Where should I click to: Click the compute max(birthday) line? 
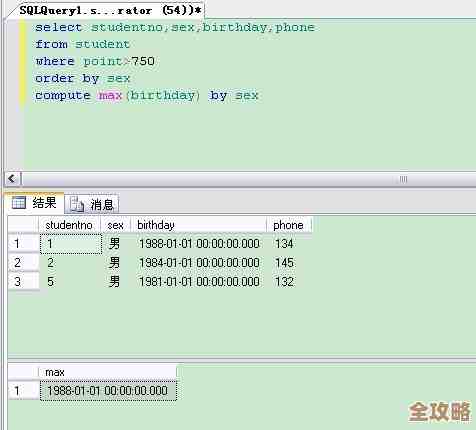tap(147, 96)
